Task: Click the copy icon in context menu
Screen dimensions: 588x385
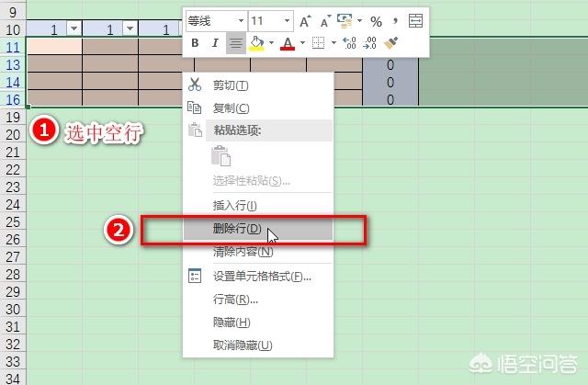Action: pos(194,108)
